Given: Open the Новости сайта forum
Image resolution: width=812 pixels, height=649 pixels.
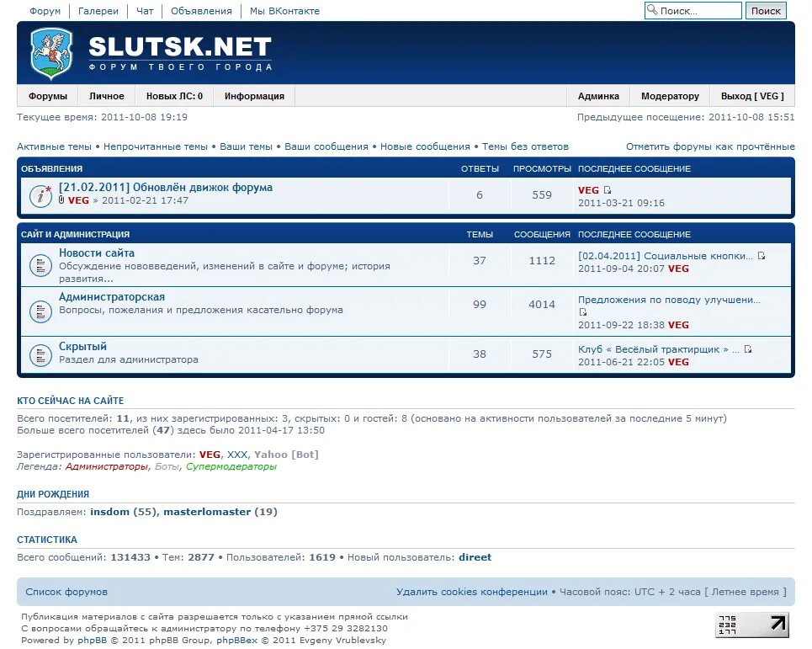Looking at the screenshot, I should [96, 253].
